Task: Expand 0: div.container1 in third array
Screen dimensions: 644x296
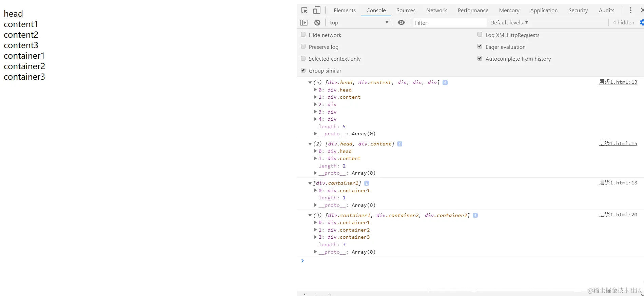Action: 315,191
